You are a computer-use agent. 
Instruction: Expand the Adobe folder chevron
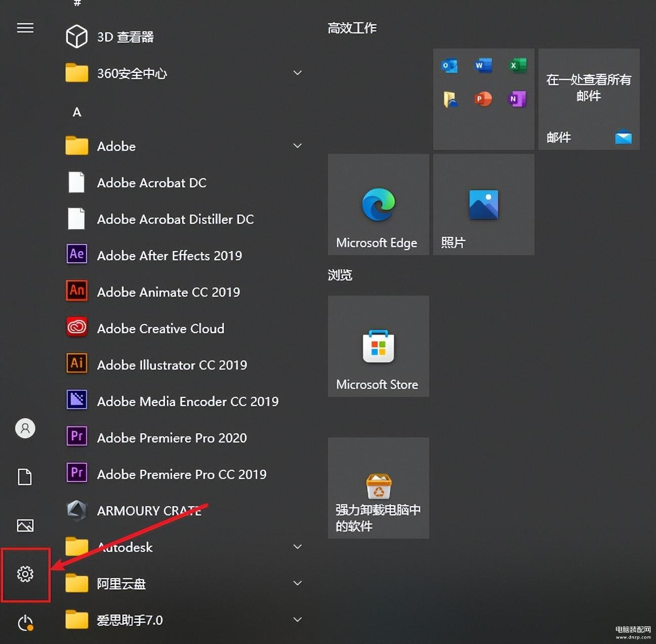298,146
